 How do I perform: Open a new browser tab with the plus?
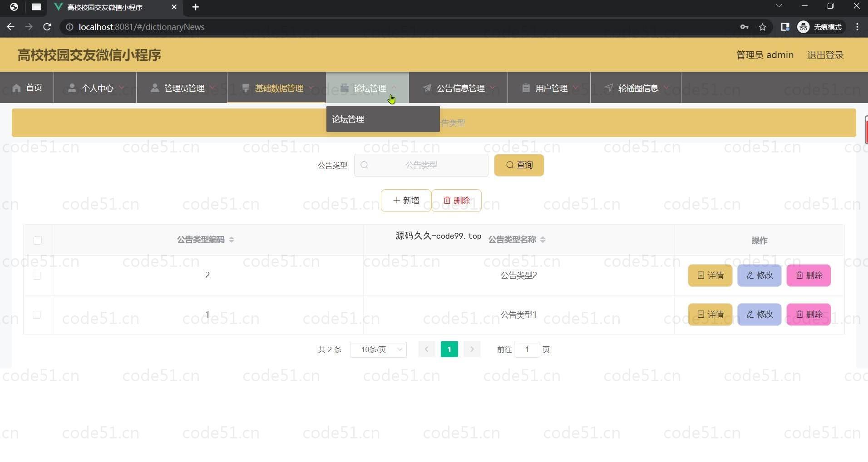point(196,7)
